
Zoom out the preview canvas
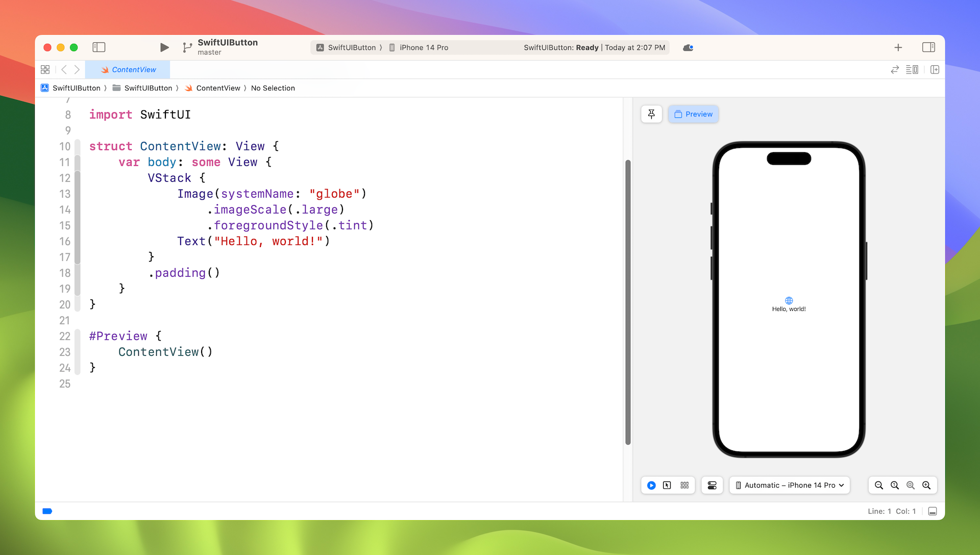tap(878, 485)
